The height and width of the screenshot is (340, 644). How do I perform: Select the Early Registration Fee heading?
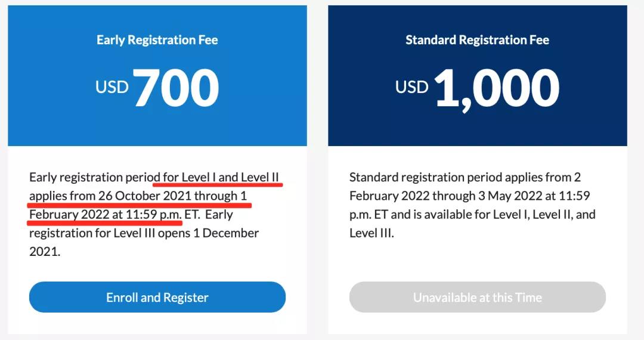pyautogui.click(x=157, y=40)
